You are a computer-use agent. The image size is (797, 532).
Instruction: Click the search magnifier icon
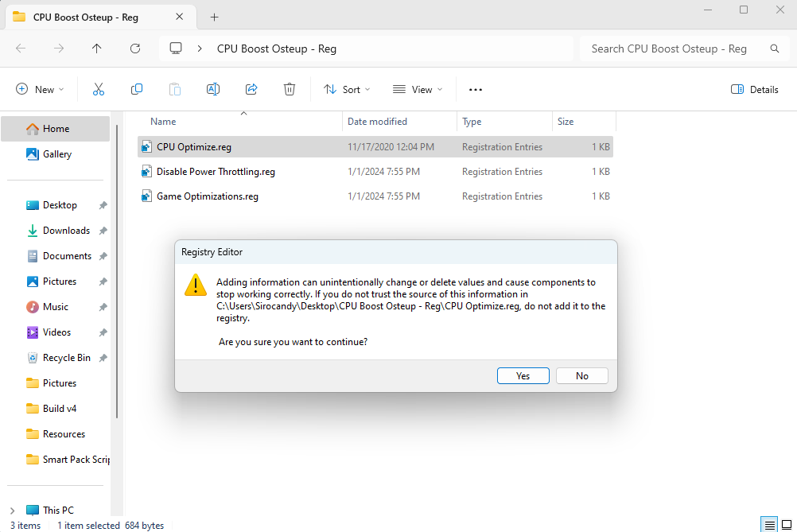(x=775, y=49)
